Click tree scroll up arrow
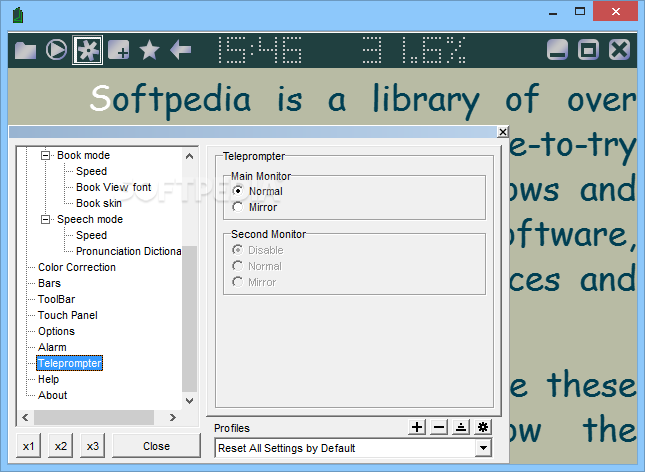The image size is (645, 472). pyautogui.click(x=190, y=156)
